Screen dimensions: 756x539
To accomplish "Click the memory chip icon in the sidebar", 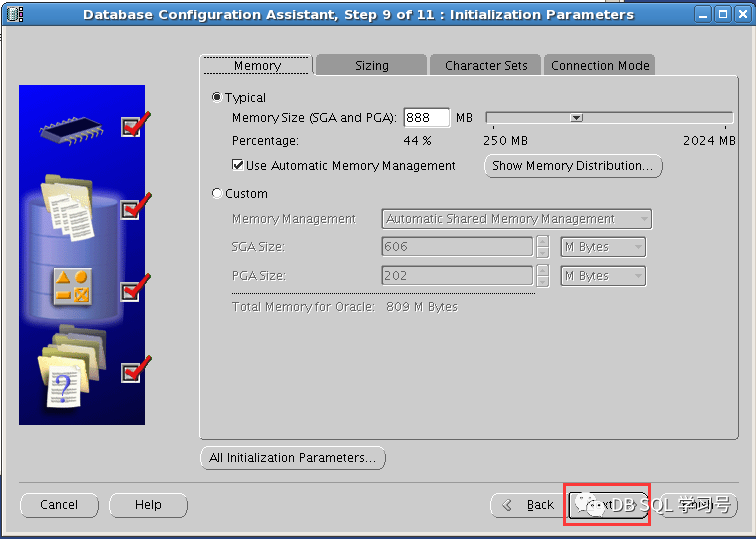I will click(x=71, y=130).
